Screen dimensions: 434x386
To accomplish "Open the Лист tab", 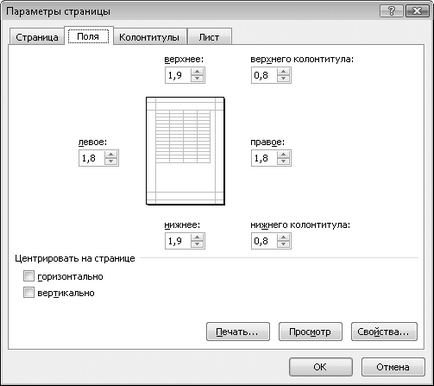I will (x=209, y=37).
